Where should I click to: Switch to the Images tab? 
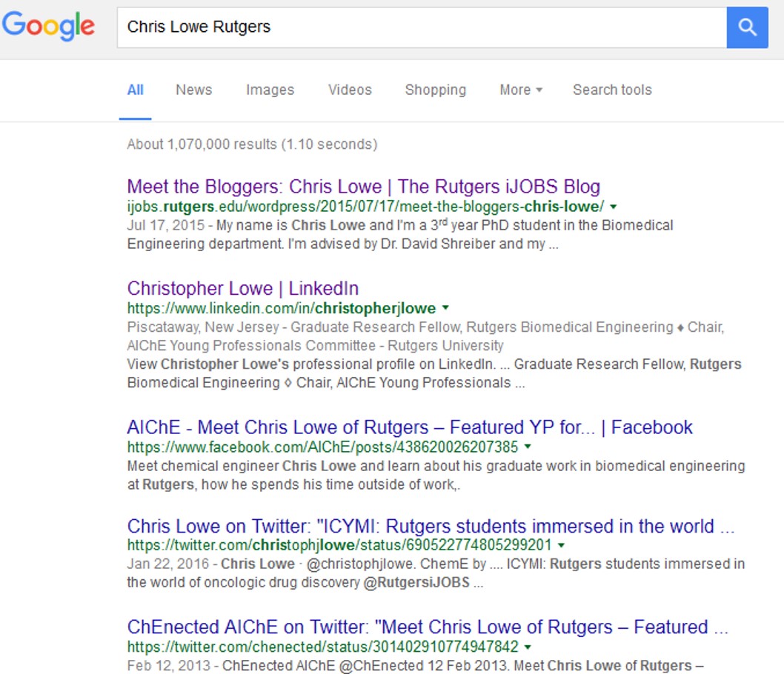[x=270, y=90]
